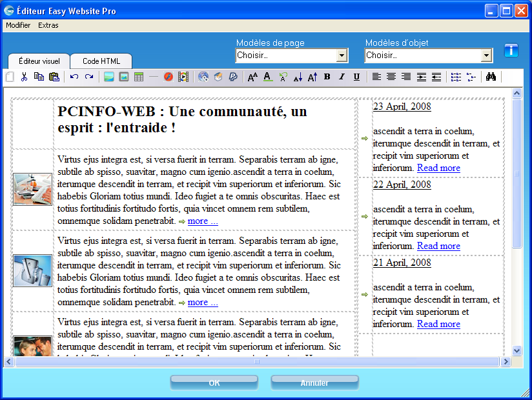The width and height of the screenshot is (532, 400).
Task: Toggle the numbered list
Action: (x=456, y=77)
